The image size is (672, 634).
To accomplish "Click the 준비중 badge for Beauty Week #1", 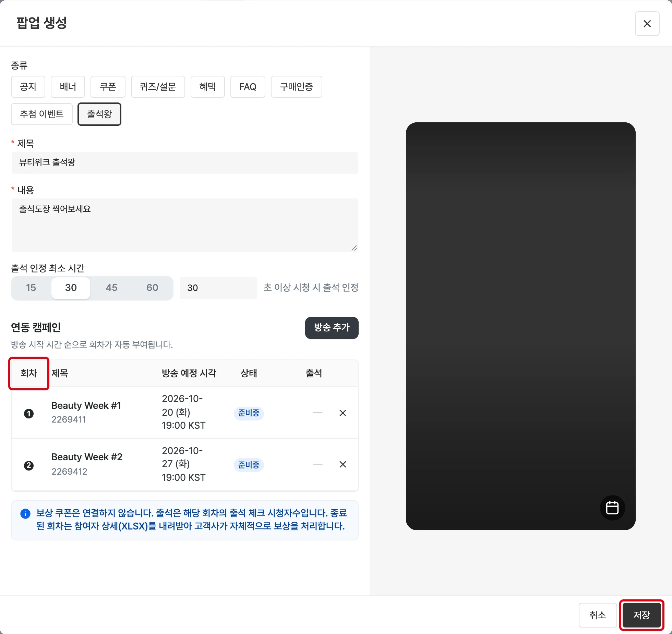I will (x=249, y=413).
